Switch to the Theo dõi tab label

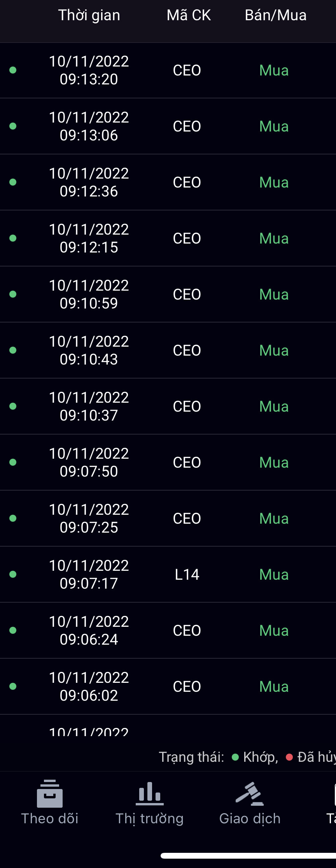[x=50, y=819]
